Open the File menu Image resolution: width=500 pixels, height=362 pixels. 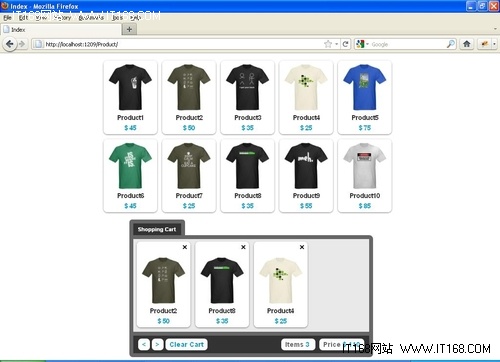click(7, 18)
